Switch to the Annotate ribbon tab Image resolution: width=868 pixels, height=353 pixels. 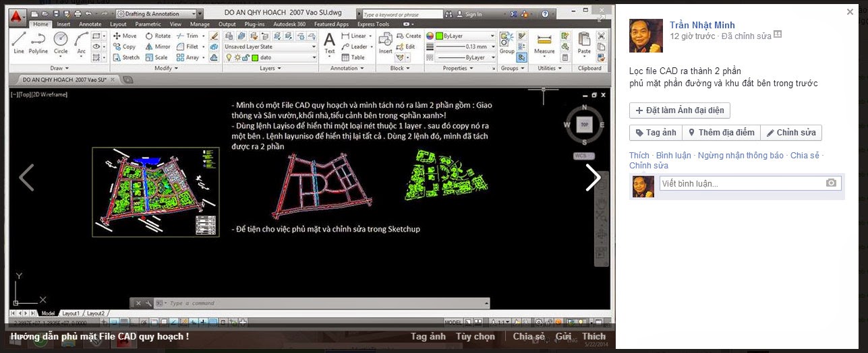tap(90, 24)
